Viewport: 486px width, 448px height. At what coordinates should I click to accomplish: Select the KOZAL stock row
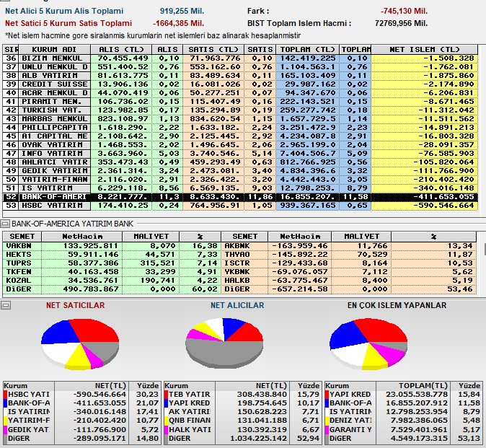[112, 281]
